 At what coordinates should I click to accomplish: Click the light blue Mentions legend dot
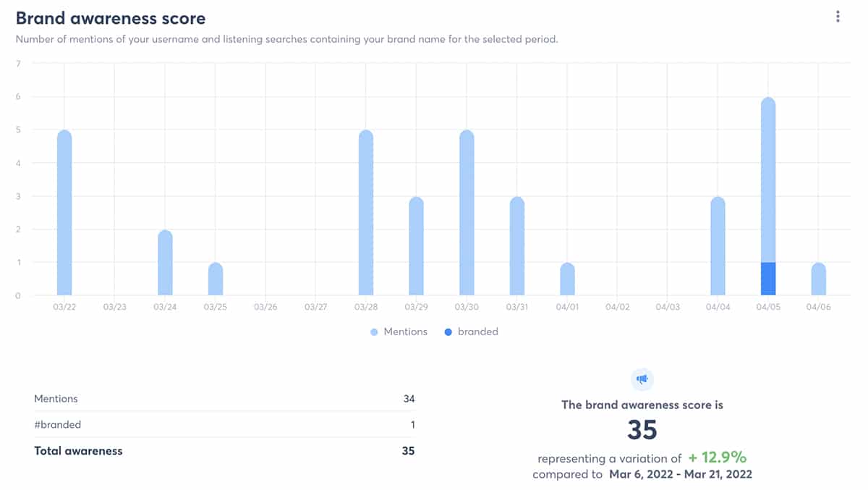tap(374, 332)
